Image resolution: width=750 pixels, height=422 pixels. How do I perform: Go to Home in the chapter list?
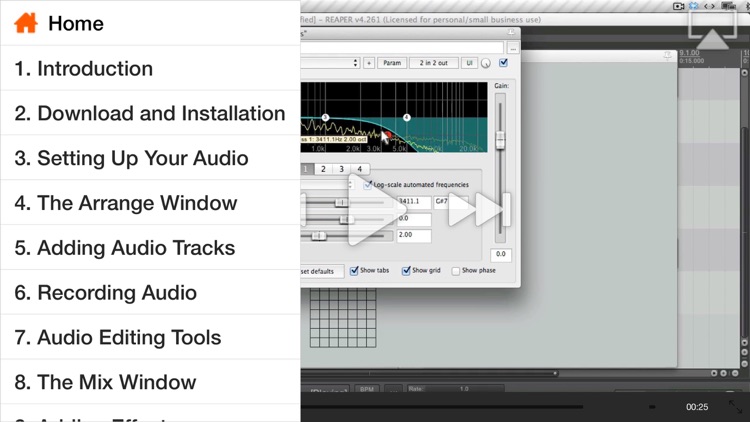[150, 23]
